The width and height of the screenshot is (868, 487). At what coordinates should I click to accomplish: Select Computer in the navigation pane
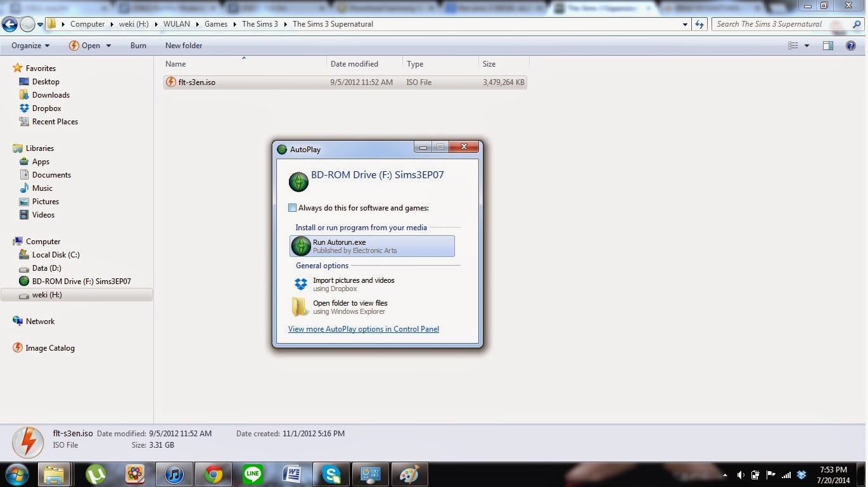point(43,242)
